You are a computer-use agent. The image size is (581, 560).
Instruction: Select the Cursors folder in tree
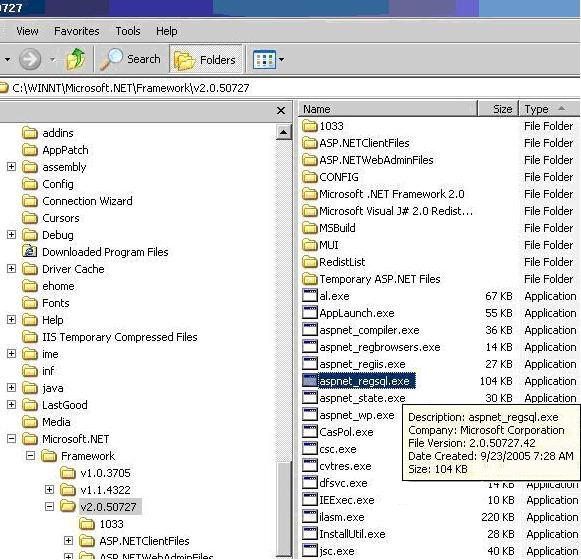click(x=50, y=218)
